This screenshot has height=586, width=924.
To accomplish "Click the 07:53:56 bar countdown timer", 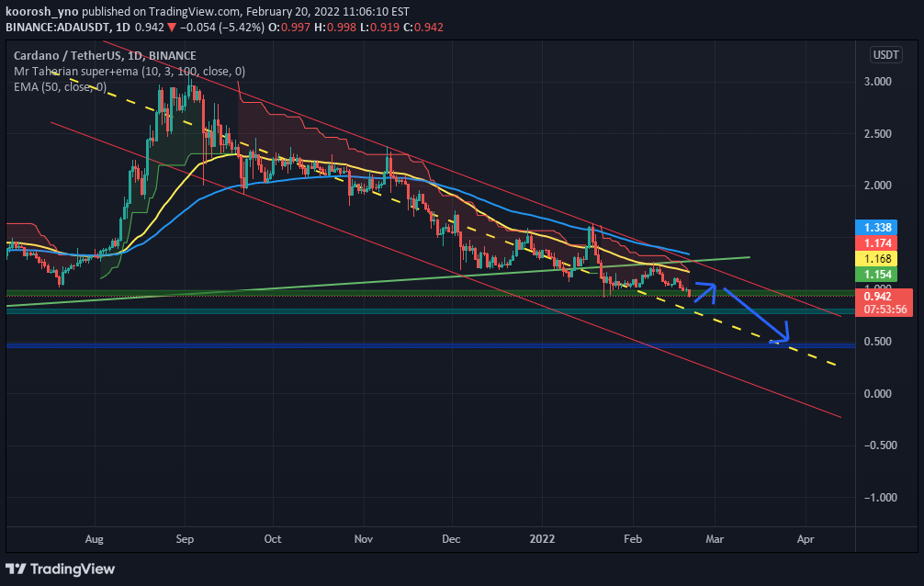I will (x=885, y=310).
